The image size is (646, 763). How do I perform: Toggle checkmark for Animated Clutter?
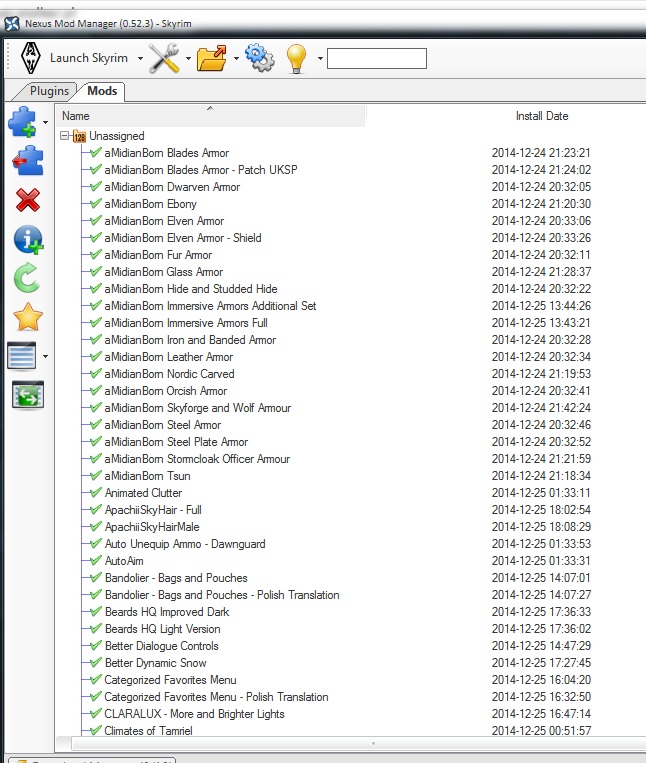point(96,492)
